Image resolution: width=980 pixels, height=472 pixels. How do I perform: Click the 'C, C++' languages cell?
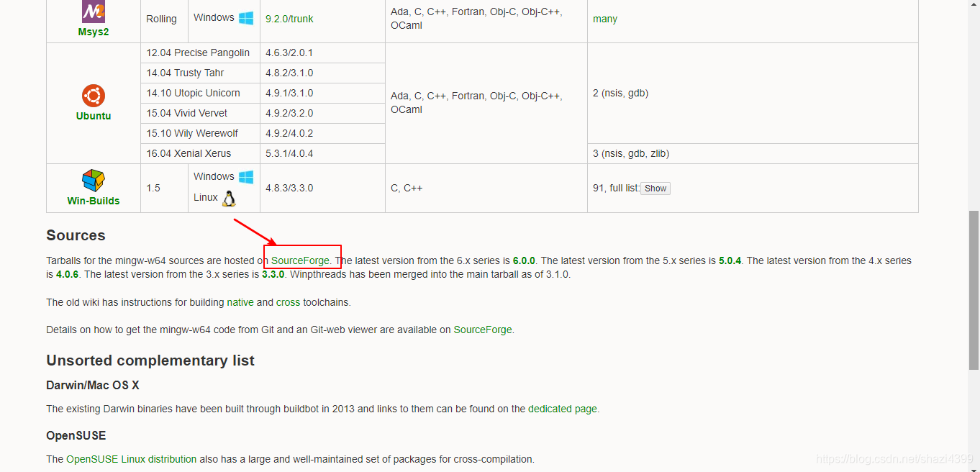tap(486, 188)
